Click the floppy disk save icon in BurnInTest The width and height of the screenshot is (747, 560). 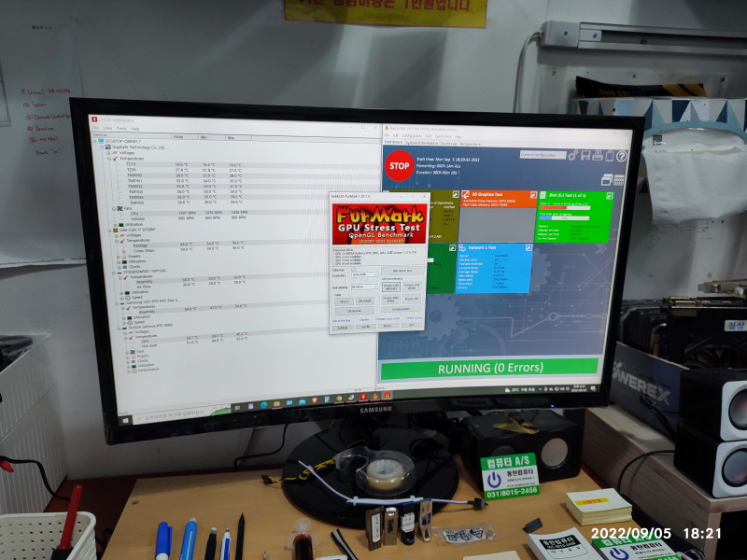click(585, 155)
